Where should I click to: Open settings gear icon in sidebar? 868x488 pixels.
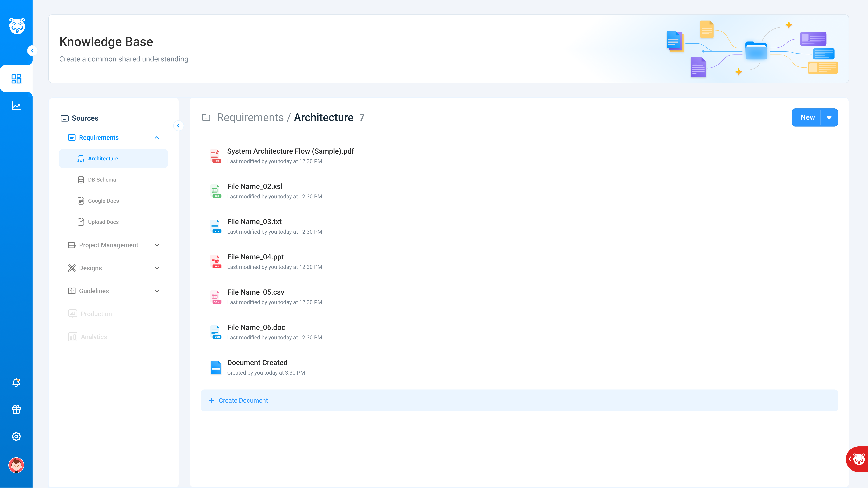16,436
